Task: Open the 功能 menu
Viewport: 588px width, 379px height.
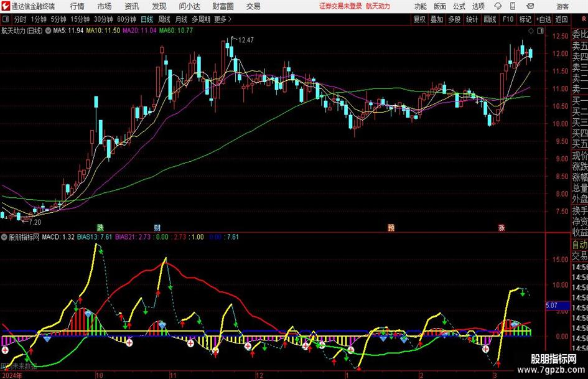Action: pos(421,6)
